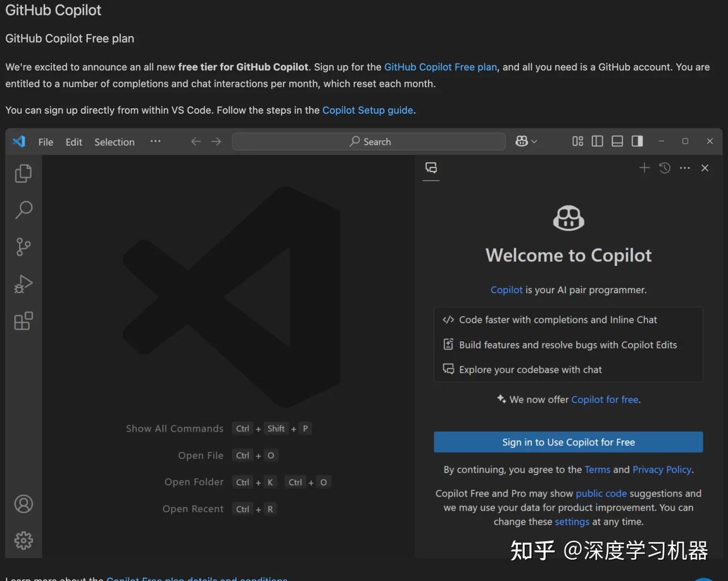Start a new chat with the plus icon
728x581 pixels.
(645, 167)
